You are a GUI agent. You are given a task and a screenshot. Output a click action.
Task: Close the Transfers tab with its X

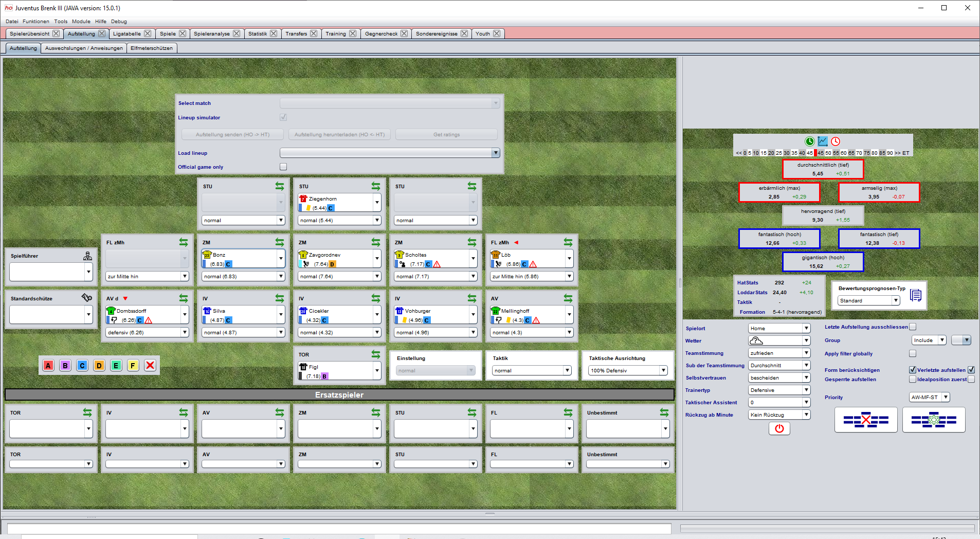click(x=314, y=33)
